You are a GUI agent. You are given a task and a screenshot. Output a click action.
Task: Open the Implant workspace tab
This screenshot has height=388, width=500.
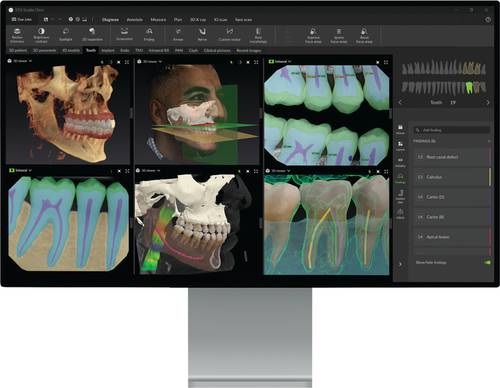pyautogui.click(x=108, y=50)
